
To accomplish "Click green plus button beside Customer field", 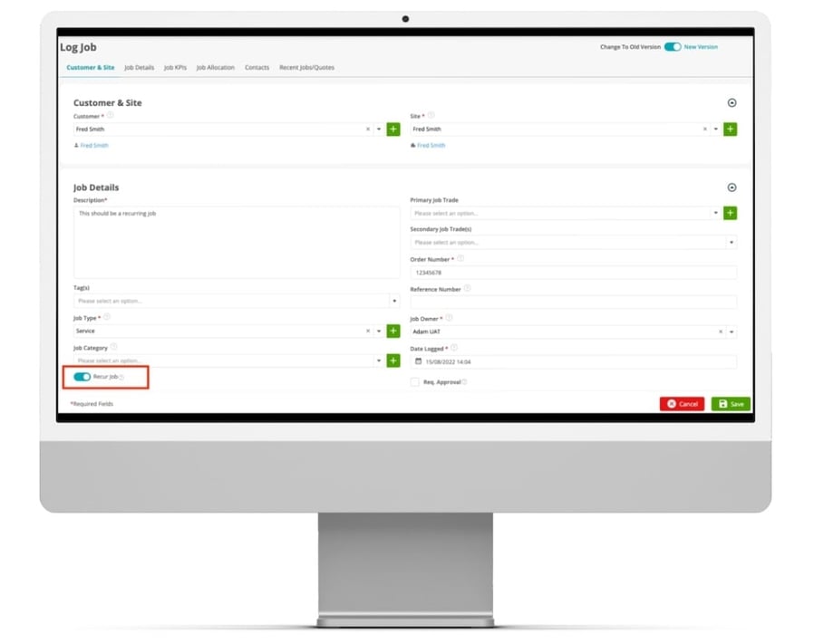I will pos(393,130).
